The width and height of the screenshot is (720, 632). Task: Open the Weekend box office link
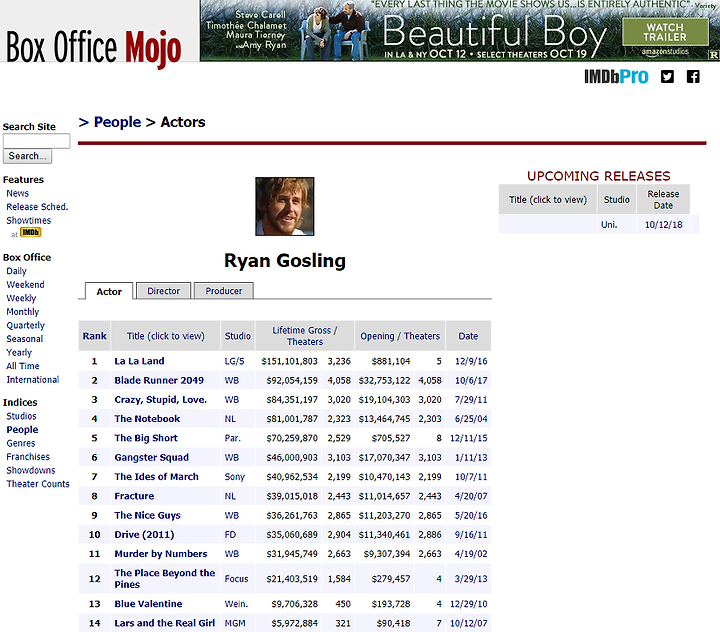(25, 285)
